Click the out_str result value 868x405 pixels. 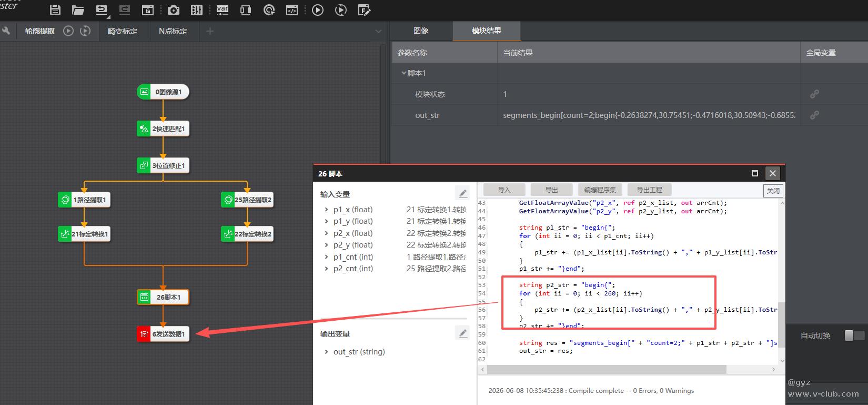tap(649, 115)
